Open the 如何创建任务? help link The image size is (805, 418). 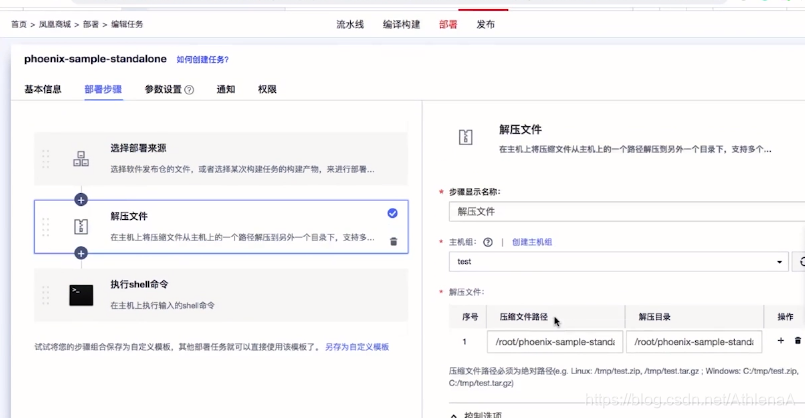pyautogui.click(x=203, y=60)
